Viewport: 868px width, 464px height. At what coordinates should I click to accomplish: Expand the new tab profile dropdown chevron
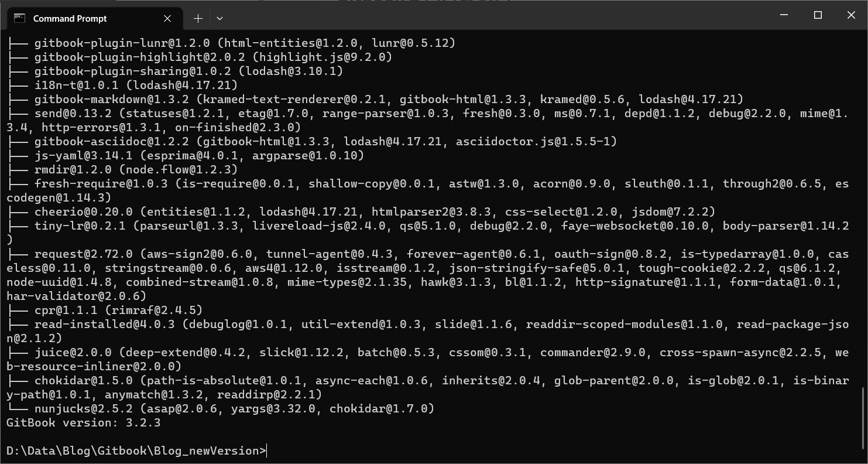pos(219,18)
